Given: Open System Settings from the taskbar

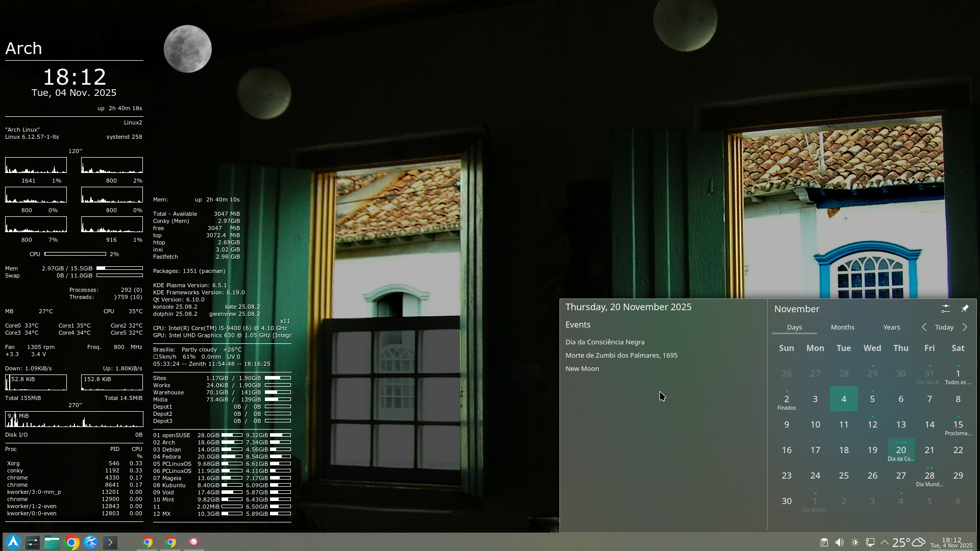Looking at the screenshot, I should [33, 542].
